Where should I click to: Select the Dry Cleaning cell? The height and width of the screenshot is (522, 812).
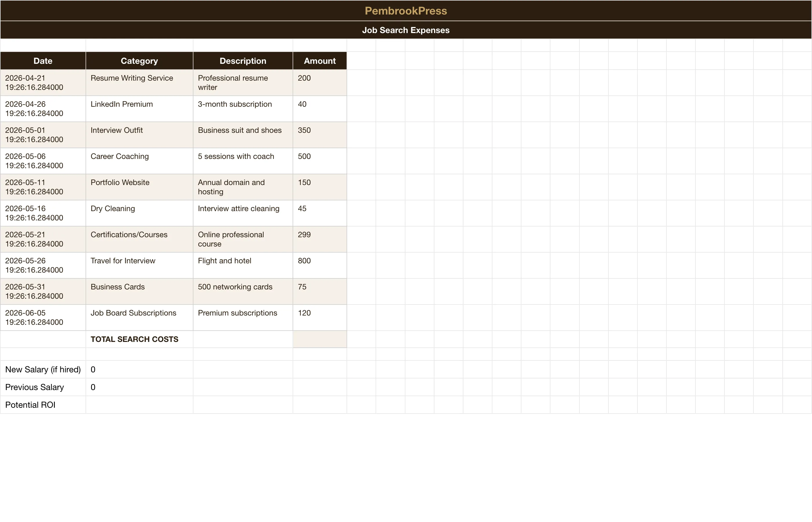click(x=139, y=213)
